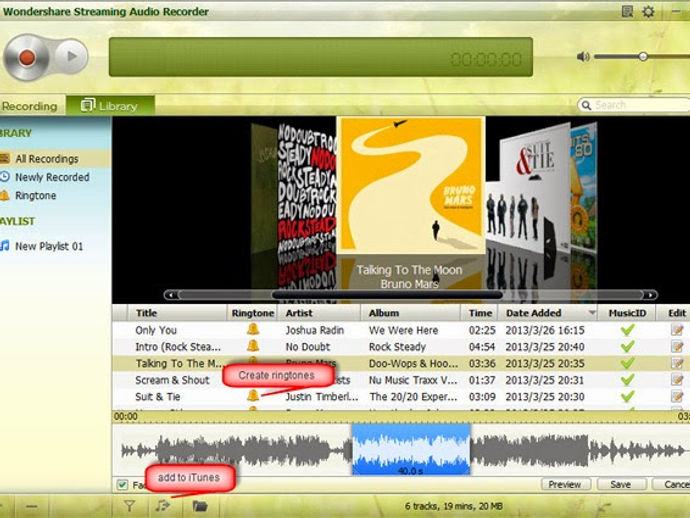This screenshot has width=690, height=518.
Task: Select the Only You track row
Action: pos(401,330)
